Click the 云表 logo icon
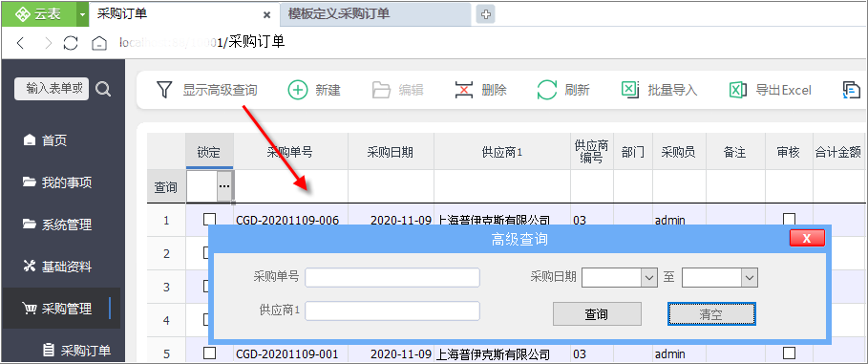 pyautogui.click(x=23, y=14)
